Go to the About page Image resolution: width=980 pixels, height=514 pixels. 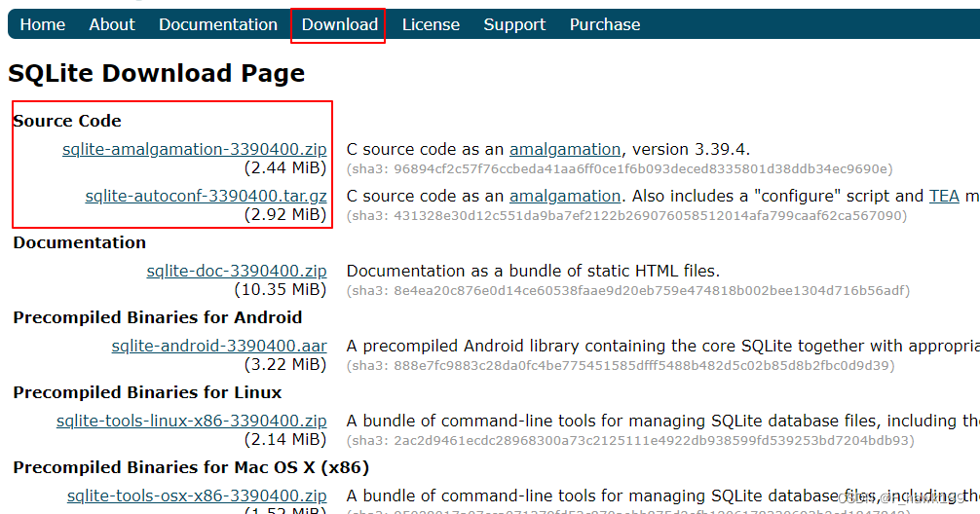click(x=112, y=24)
